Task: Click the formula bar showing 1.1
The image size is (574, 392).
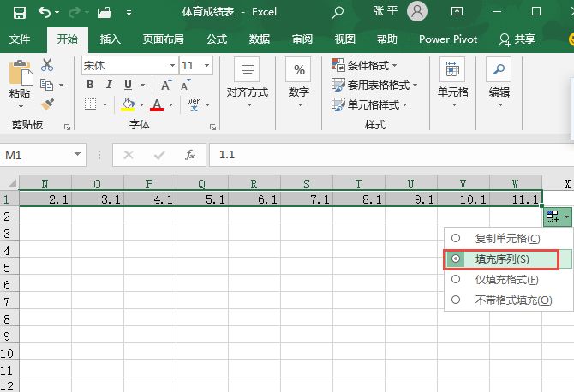Action: pos(391,155)
